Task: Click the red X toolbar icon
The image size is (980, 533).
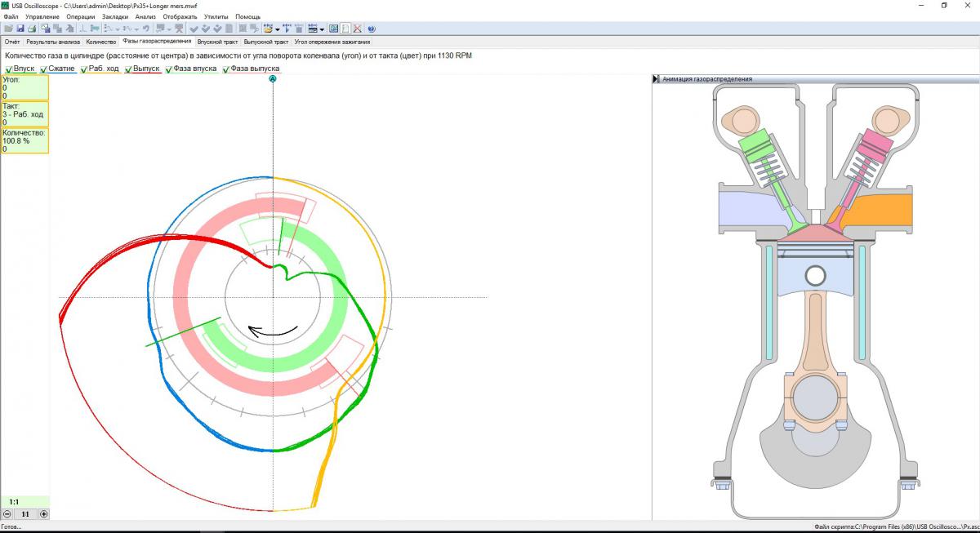Action: click(357, 29)
